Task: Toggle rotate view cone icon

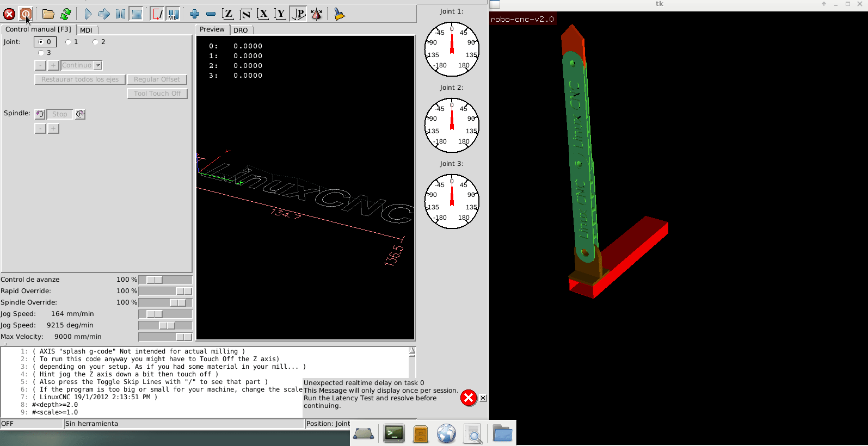Action: [316, 14]
